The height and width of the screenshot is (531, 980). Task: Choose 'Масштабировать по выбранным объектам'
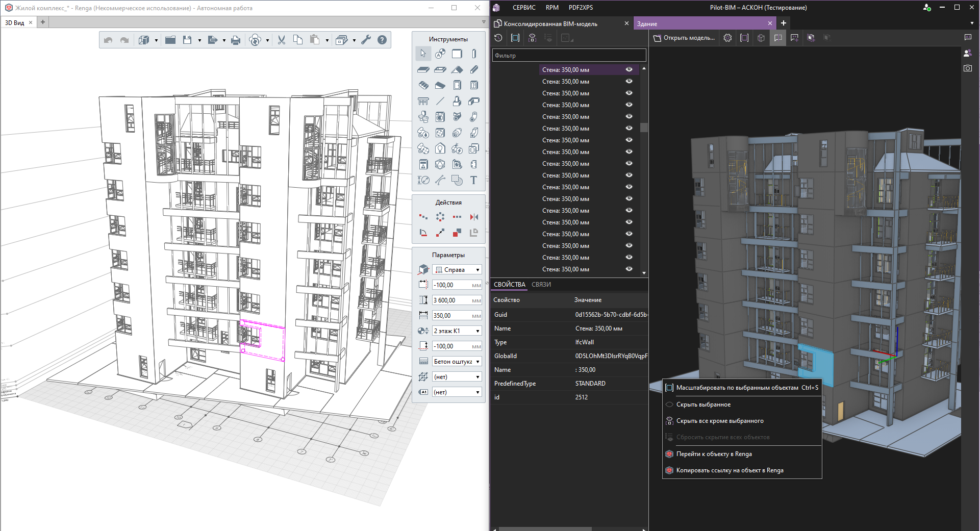click(x=742, y=388)
